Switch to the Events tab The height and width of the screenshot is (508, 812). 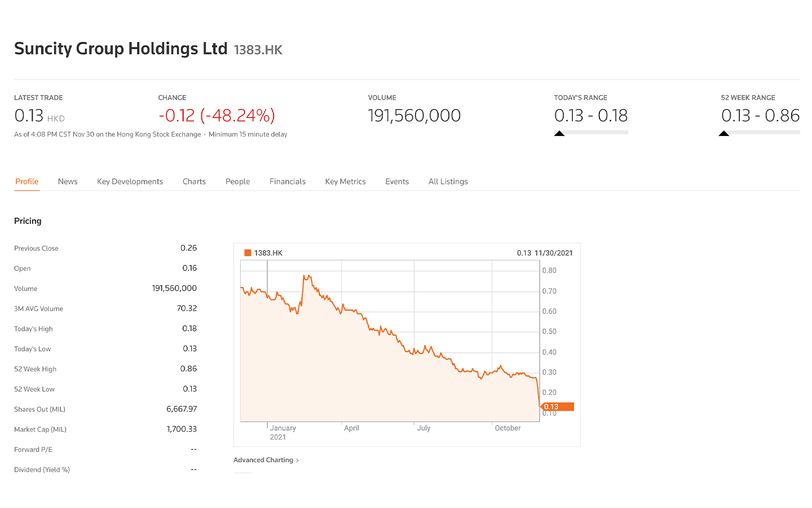click(397, 181)
